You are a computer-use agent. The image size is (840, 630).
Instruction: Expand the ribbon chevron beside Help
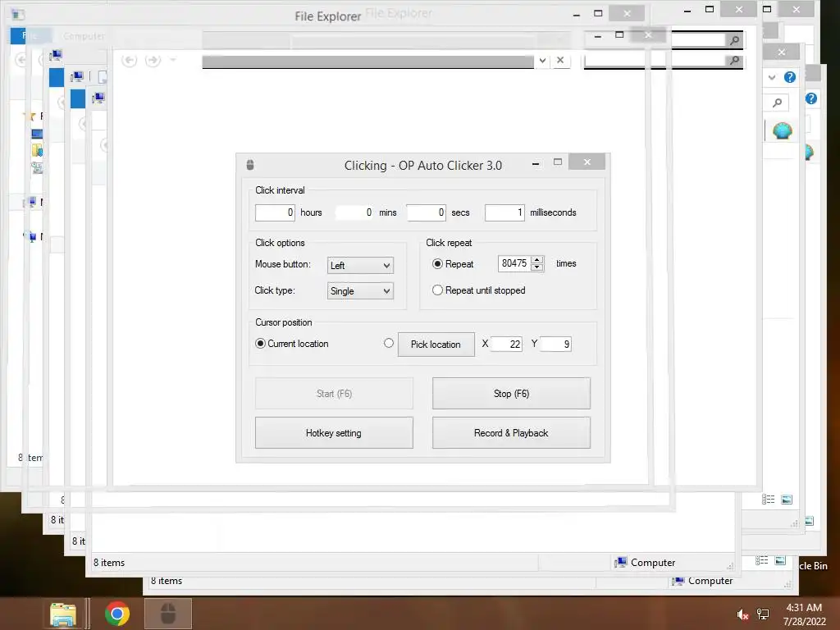[x=772, y=77]
